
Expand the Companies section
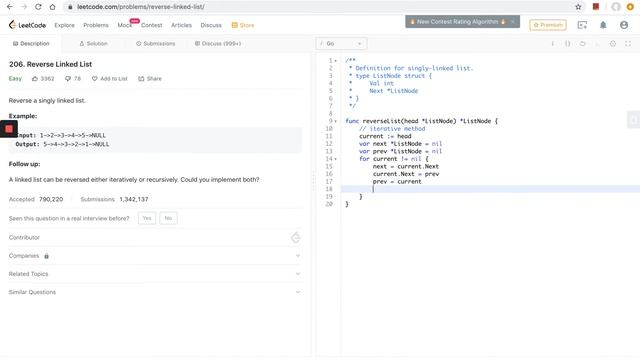pos(298,256)
